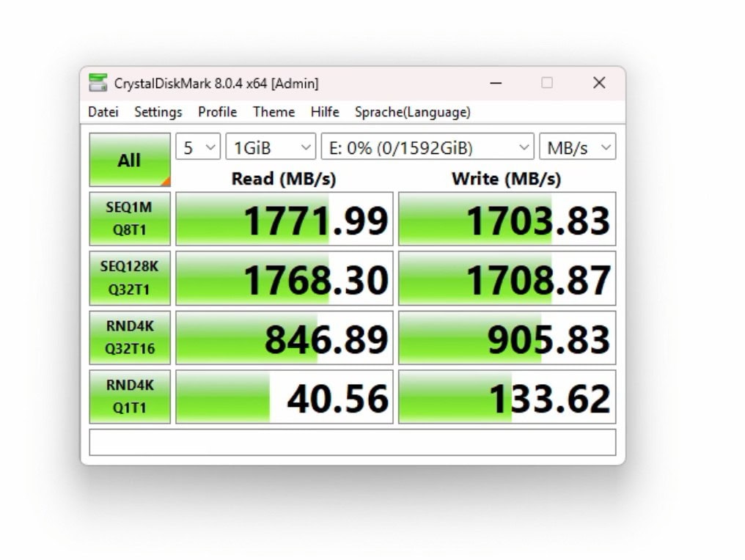
Task: Expand the 1GiB test size dropdown
Action: tap(270, 147)
